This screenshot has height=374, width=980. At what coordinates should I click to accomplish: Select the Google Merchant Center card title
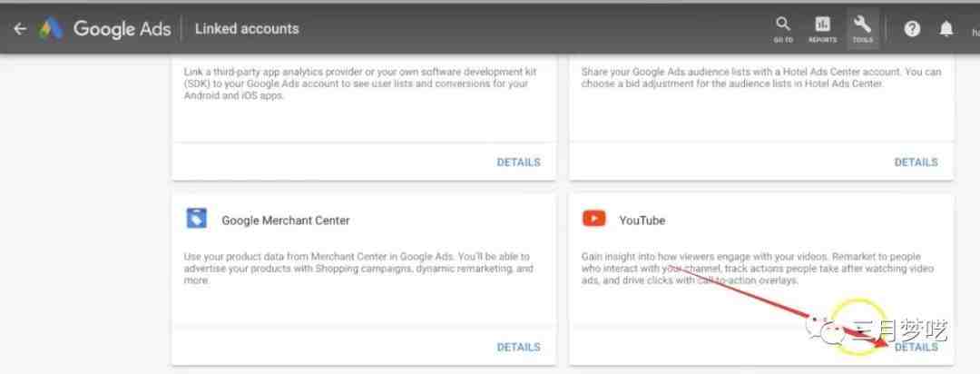click(285, 221)
